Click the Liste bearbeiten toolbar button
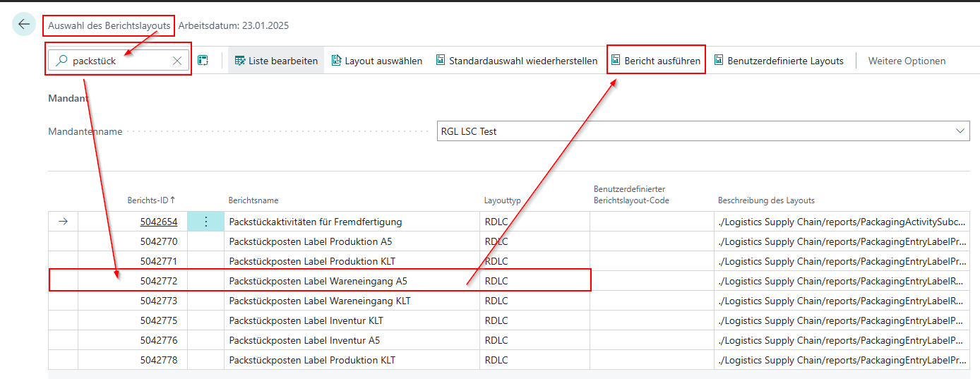 click(276, 61)
